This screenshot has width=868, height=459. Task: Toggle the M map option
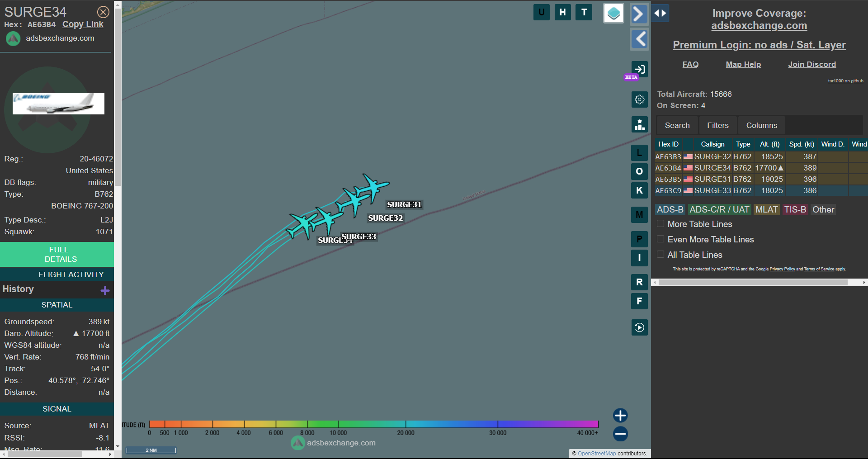[x=639, y=215]
